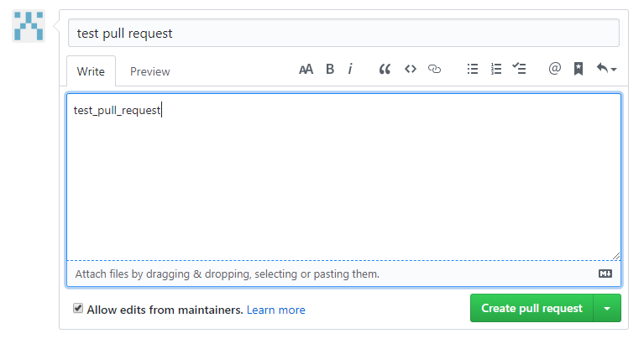Open the saved replies dropdown
Screen dimensions: 644x344
click(x=606, y=69)
